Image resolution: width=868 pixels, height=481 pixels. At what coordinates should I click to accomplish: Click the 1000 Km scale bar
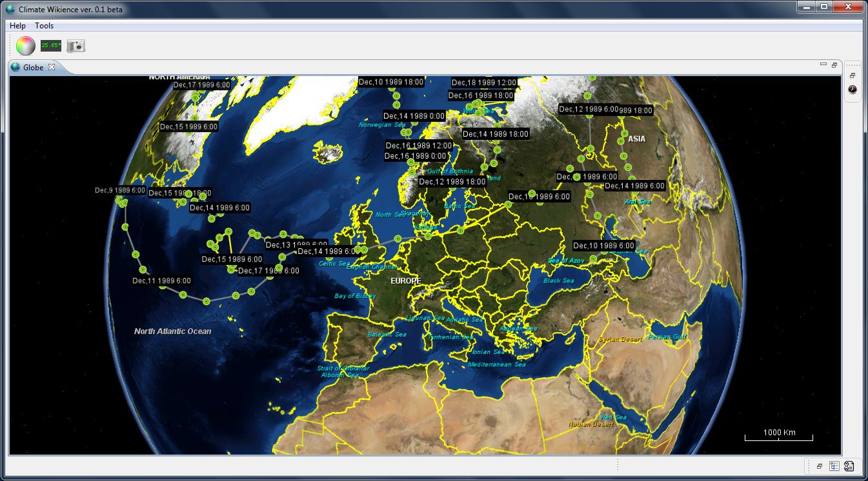[779, 435]
